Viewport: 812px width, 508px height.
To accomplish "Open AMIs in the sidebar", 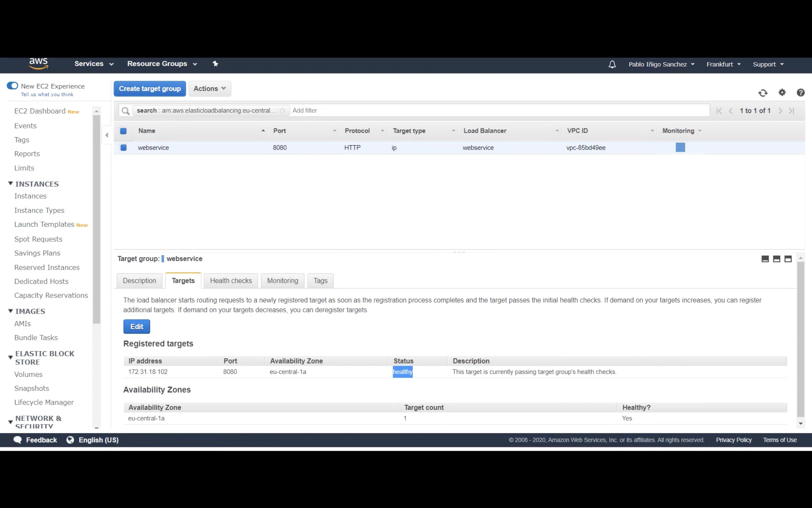I will [x=23, y=324].
